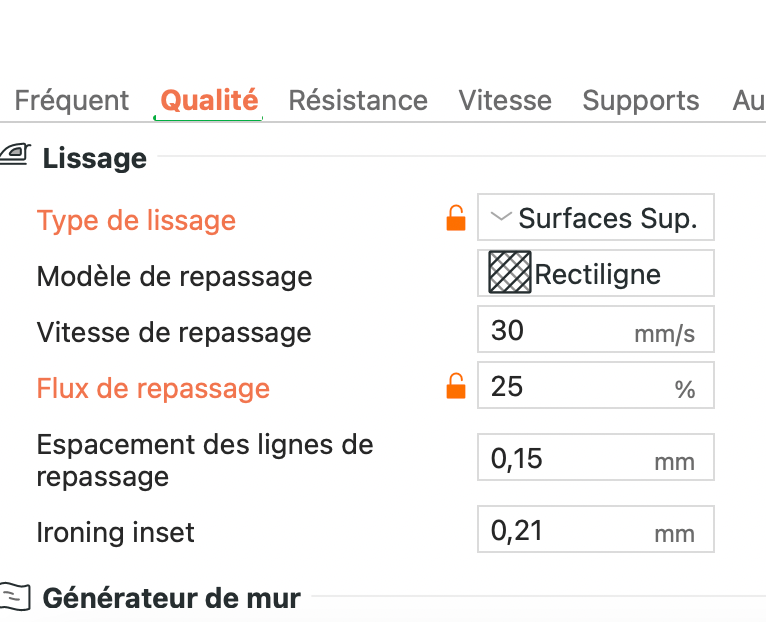
Task: Click the iron icon next to Lissage
Action: point(15,156)
